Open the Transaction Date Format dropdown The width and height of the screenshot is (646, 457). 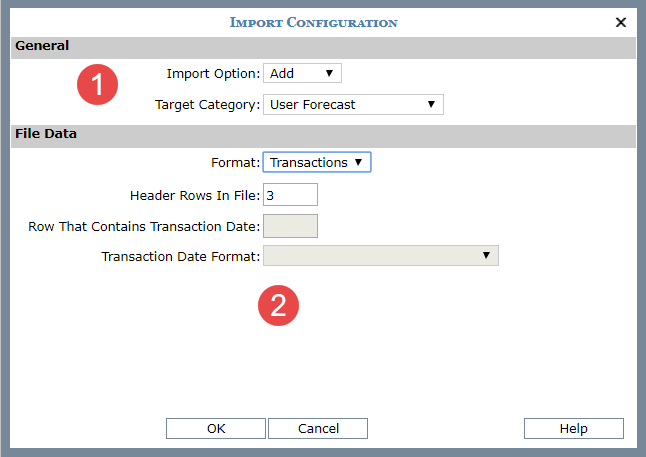[x=380, y=256]
